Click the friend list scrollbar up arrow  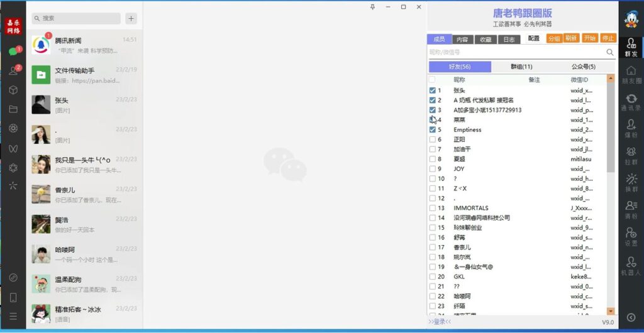(611, 78)
